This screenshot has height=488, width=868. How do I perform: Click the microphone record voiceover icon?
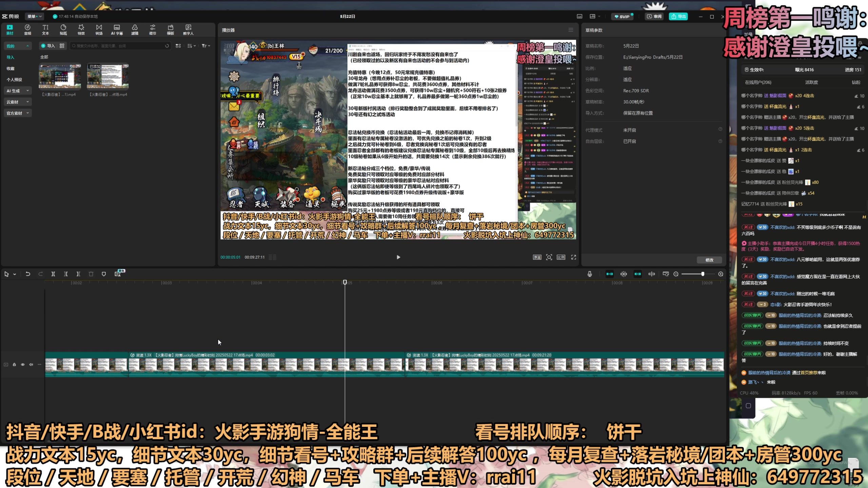click(x=590, y=274)
